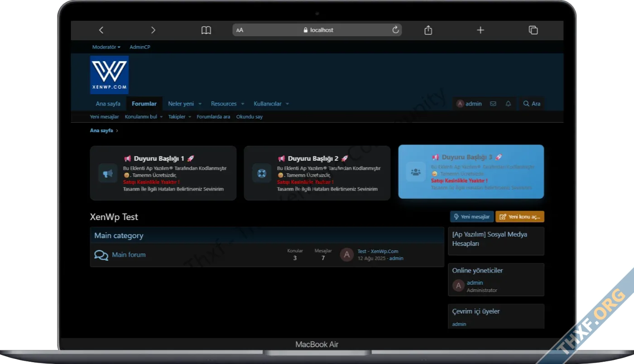Screen dimensions: 634x364
Task: Expand the Resources dropdown arrow
Action: pos(243,104)
